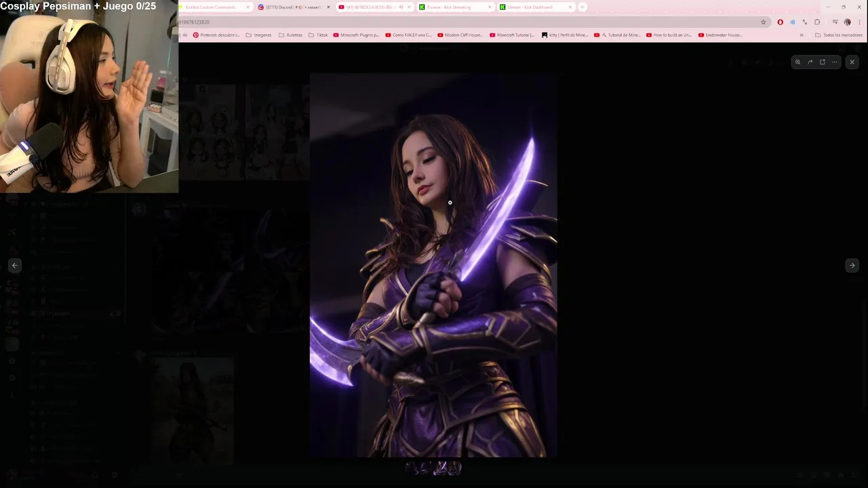This screenshot has height=488, width=868.
Task: Select the highlighted third thumbnail in the strip
Action: tap(440, 467)
